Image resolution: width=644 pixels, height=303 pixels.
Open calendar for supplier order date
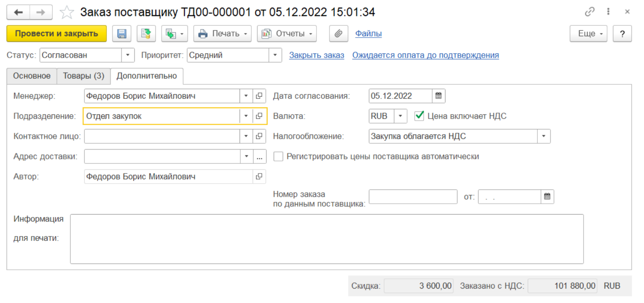click(547, 197)
